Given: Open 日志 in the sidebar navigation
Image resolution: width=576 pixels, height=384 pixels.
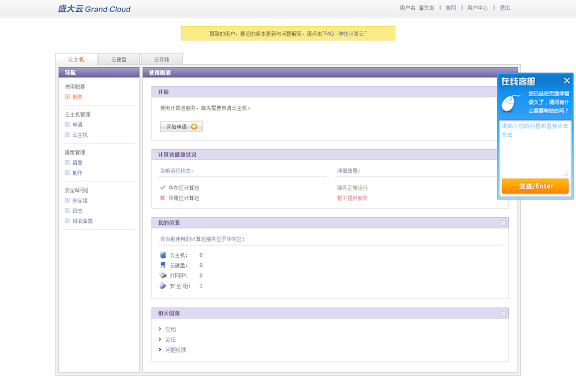Looking at the screenshot, I should click(x=77, y=211).
